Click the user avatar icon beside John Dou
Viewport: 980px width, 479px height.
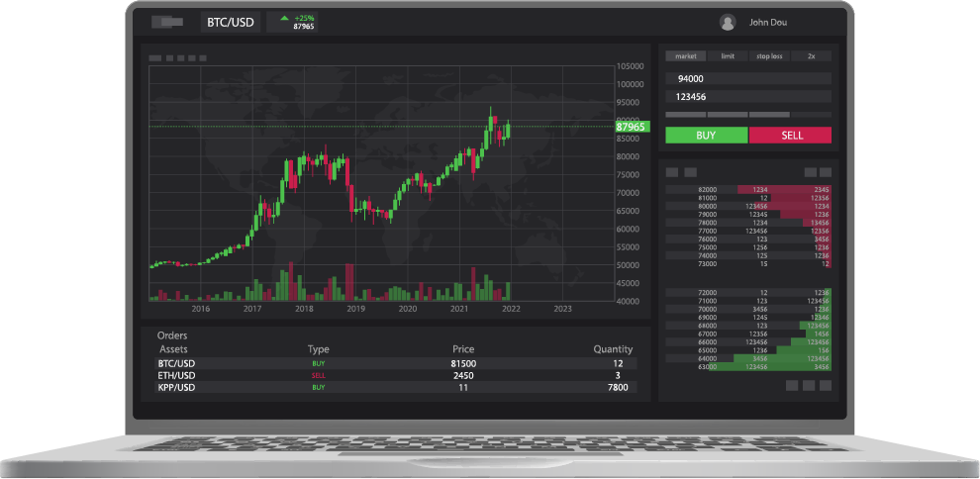click(x=728, y=22)
